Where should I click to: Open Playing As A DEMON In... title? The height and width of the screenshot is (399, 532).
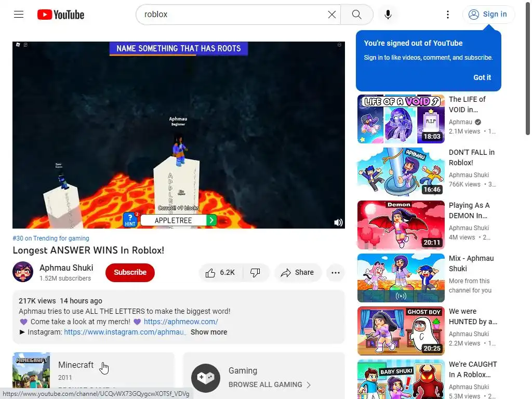coord(469,210)
